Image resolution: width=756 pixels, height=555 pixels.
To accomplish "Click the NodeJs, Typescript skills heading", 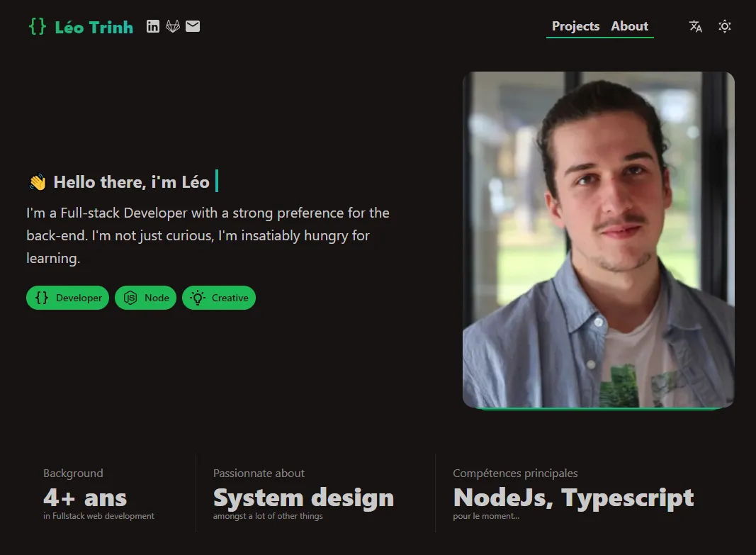I will pos(573,498).
